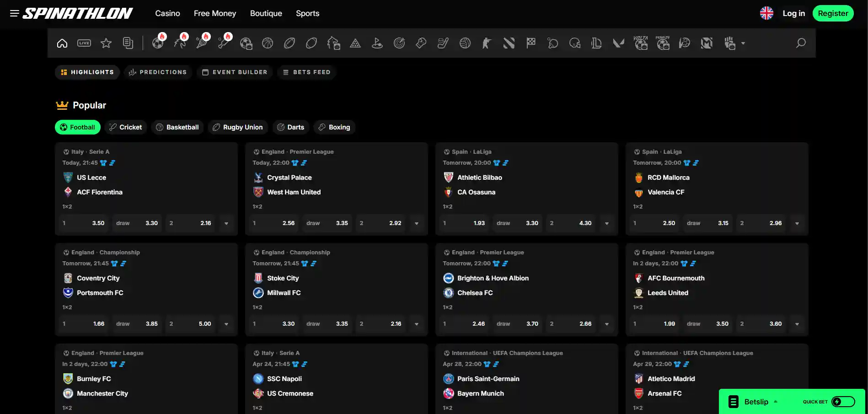The image size is (868, 414).
Task: Click the green Register button
Action: [833, 13]
